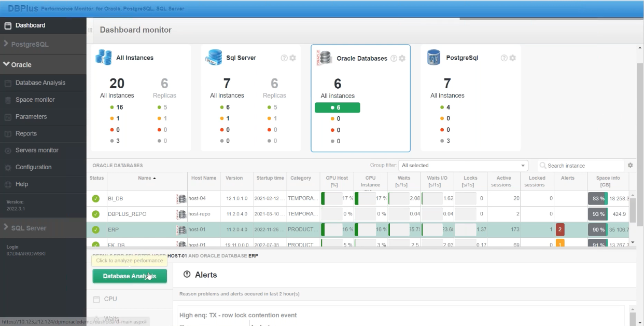Click the Oracle database icon in BI_DB row
The height and width of the screenshot is (326, 644).
(181, 198)
